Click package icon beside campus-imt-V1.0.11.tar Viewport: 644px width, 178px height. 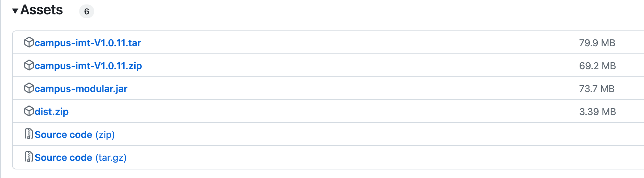pyautogui.click(x=29, y=42)
